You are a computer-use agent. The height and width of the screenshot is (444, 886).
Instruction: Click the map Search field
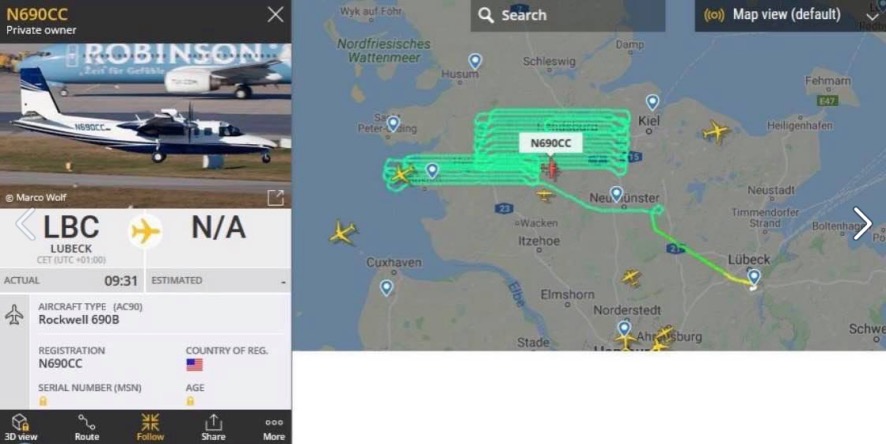point(568,15)
